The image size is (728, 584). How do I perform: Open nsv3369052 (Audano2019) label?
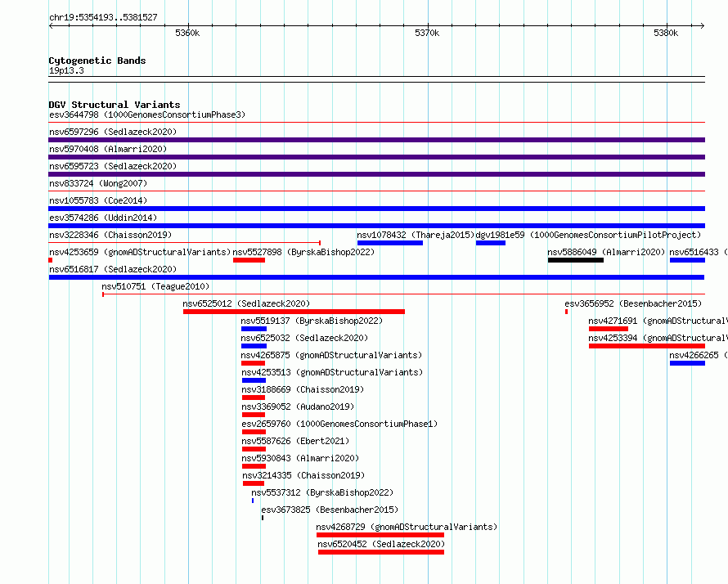pyautogui.click(x=298, y=407)
